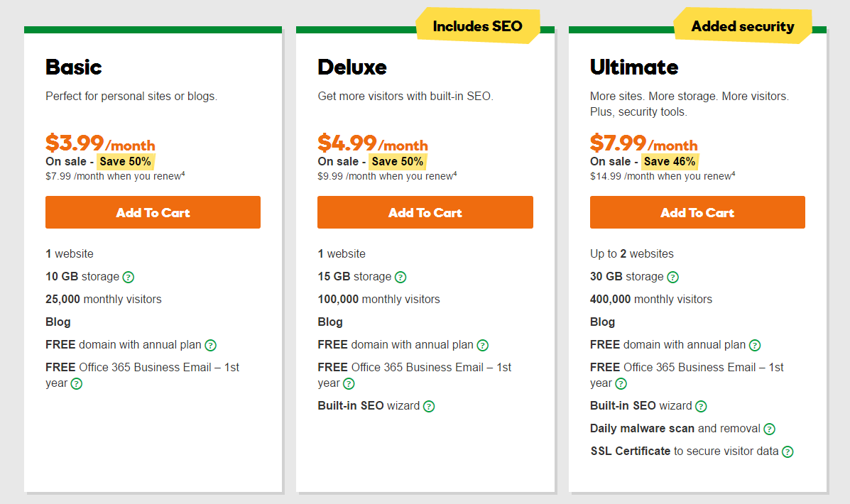Click the Added security badge on Ultimate
The height and width of the screenshot is (504, 850).
click(x=742, y=26)
